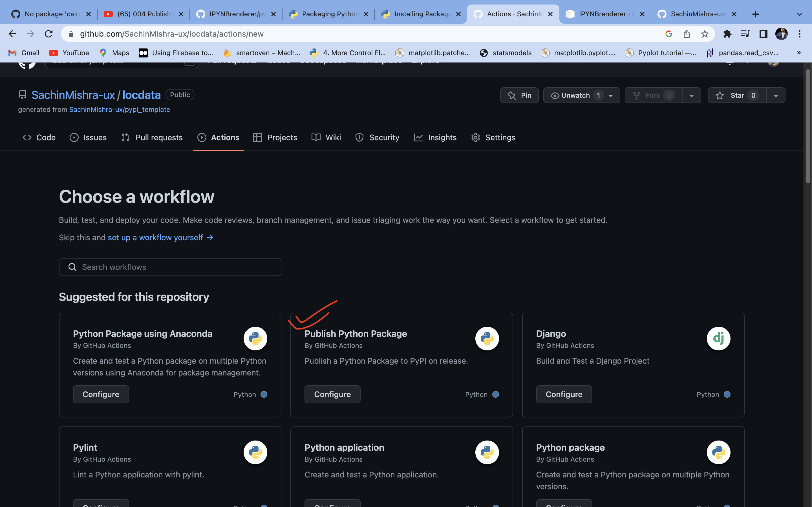Screen dimensions: 812x507
Task: Click the Django logo icon
Action: [718, 338]
